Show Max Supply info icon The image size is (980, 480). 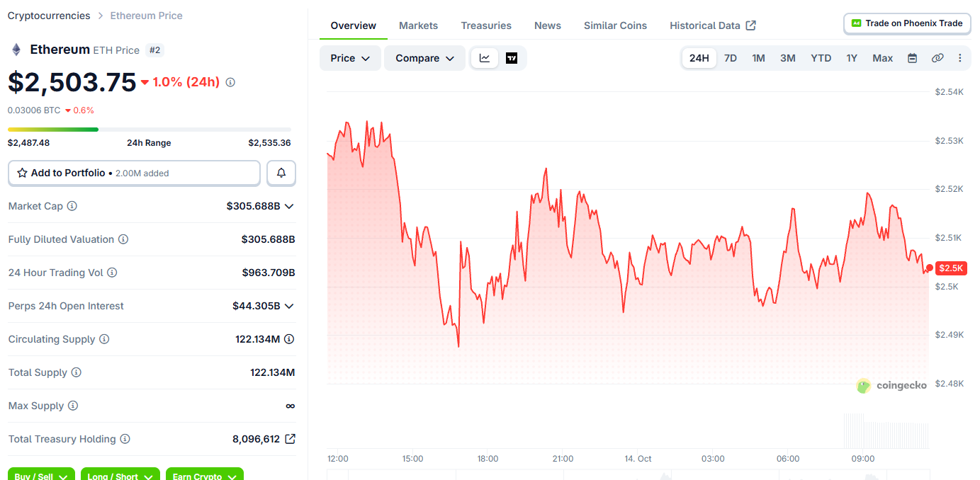[x=73, y=406]
